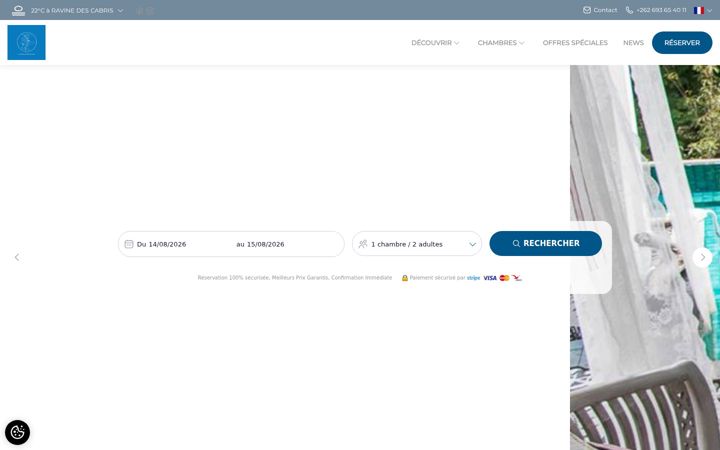Select the check-out date au 15/08/2026
Viewport: 720px width, 450px height.
(x=260, y=244)
